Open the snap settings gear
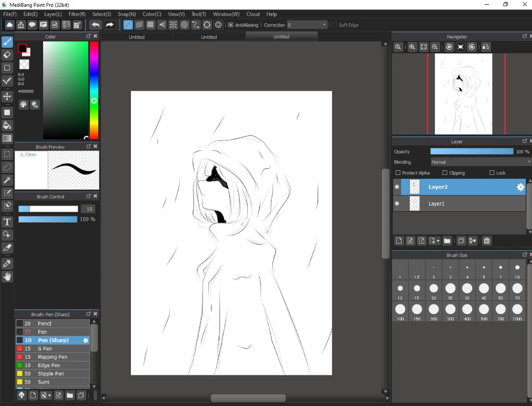The height and width of the screenshot is (406, 532). tap(219, 25)
